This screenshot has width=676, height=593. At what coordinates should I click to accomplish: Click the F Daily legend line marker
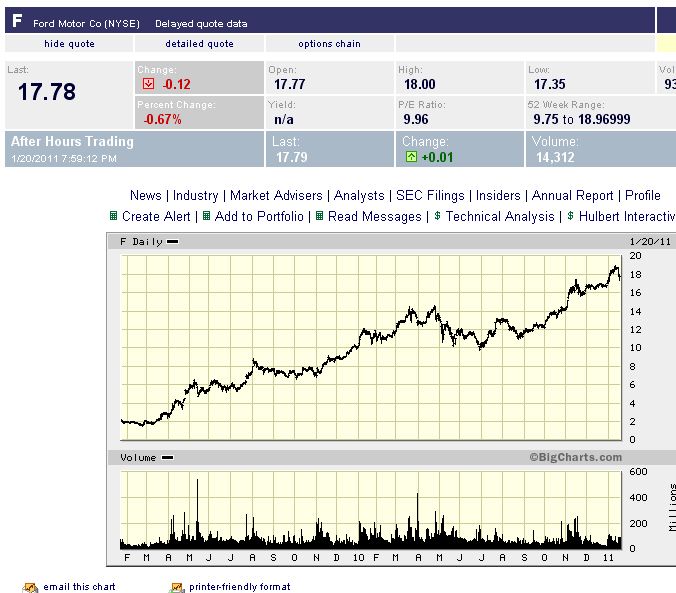click(x=172, y=242)
